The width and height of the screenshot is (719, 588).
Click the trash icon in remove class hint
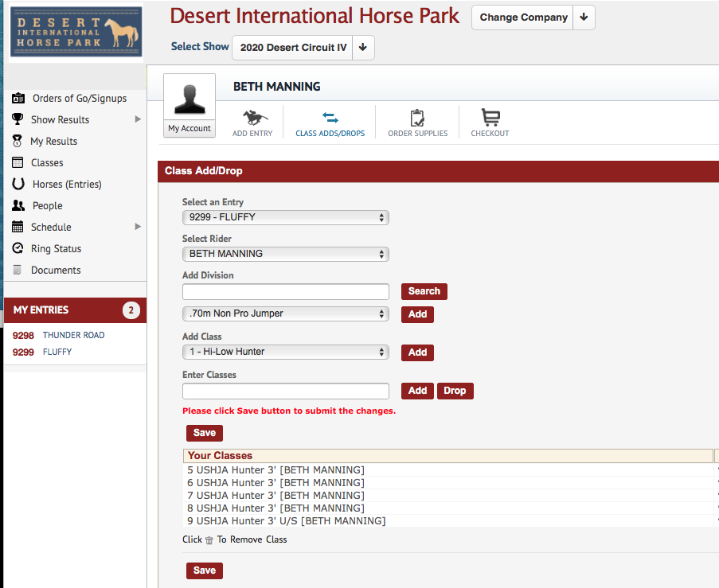(x=209, y=540)
